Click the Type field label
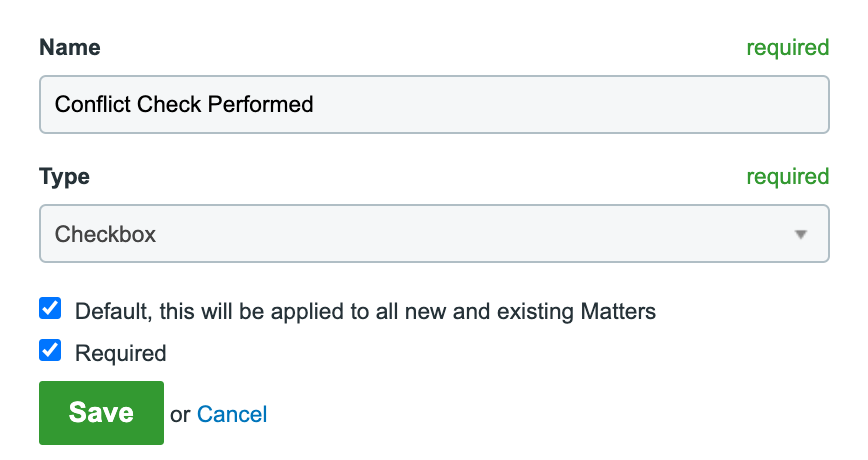The width and height of the screenshot is (868, 460). [x=64, y=177]
